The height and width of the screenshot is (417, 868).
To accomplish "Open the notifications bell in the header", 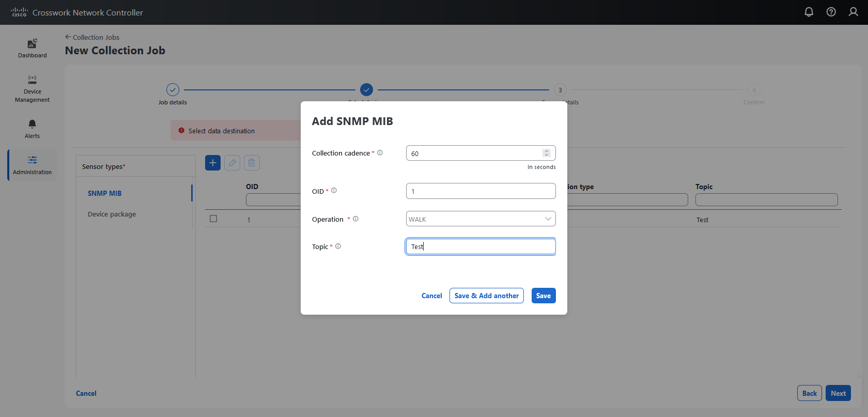I will pyautogui.click(x=809, y=12).
